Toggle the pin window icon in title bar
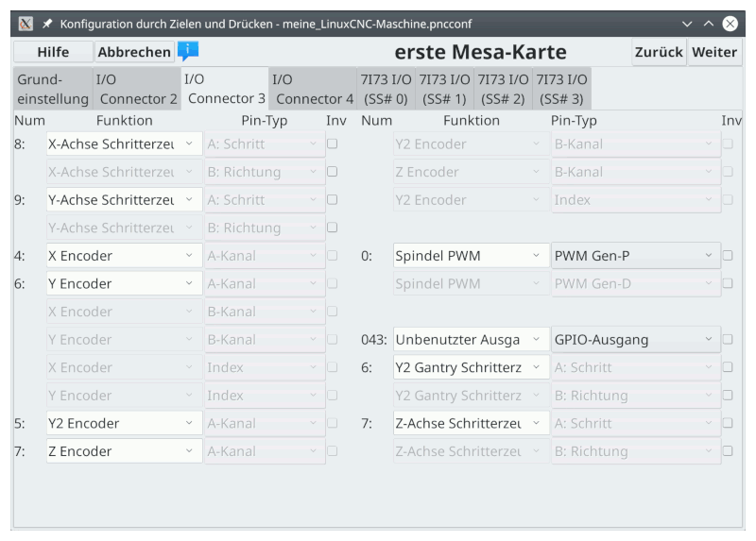This screenshot has width=756, height=541. [x=46, y=24]
